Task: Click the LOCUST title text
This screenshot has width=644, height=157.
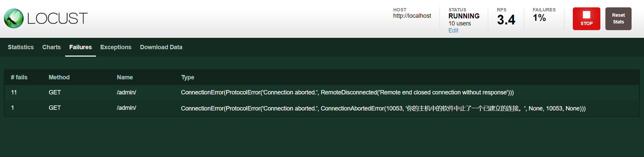Action: tap(57, 18)
